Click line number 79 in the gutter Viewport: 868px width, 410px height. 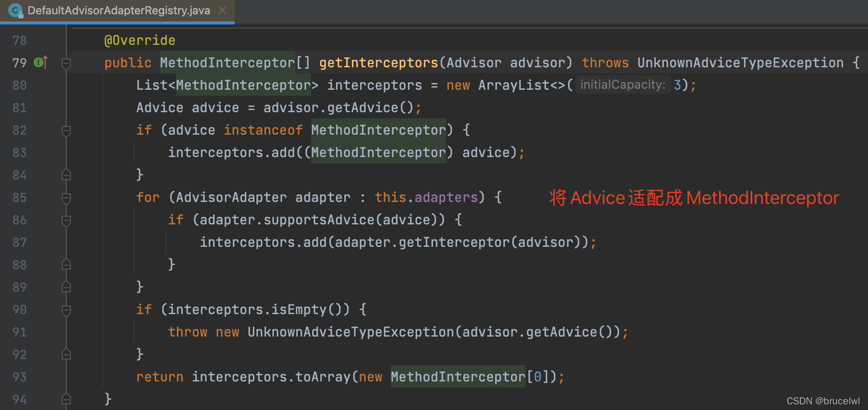(19, 63)
